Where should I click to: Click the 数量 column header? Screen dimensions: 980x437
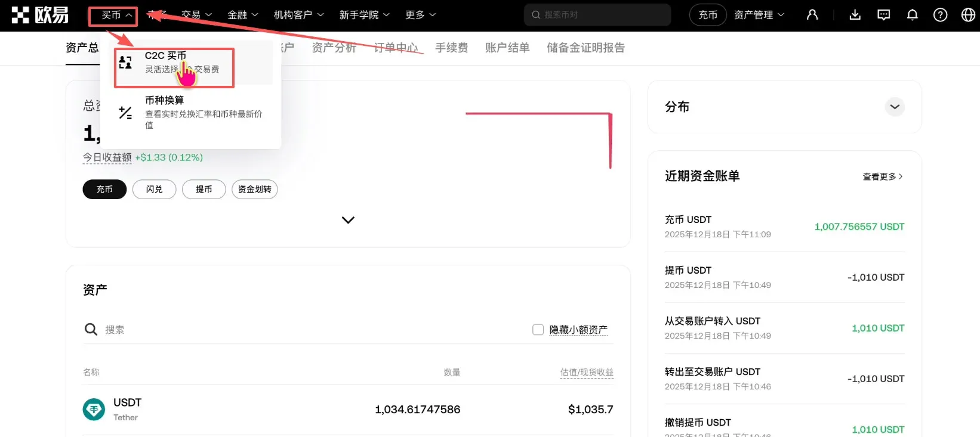click(452, 372)
